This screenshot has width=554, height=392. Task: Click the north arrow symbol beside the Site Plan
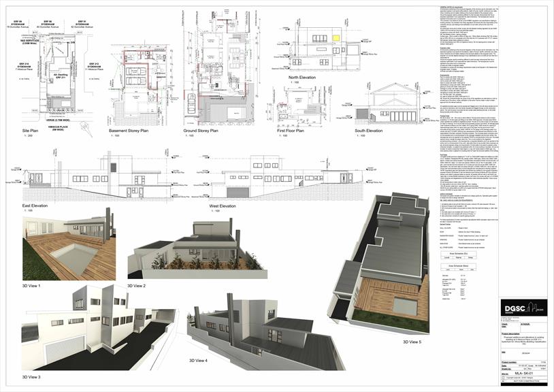86,129
